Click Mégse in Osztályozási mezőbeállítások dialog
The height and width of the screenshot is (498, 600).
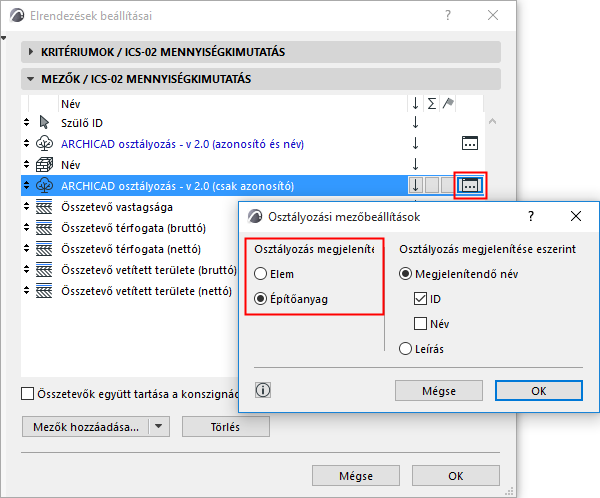(439, 390)
